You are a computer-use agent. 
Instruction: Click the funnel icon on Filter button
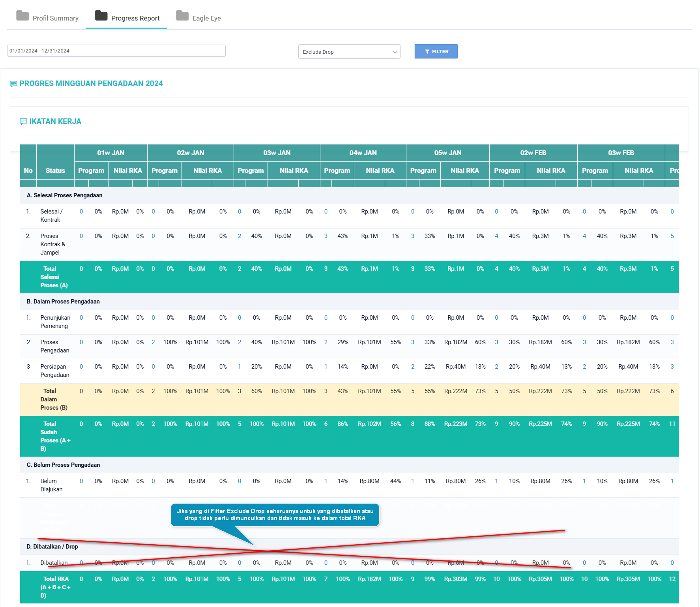tap(427, 52)
